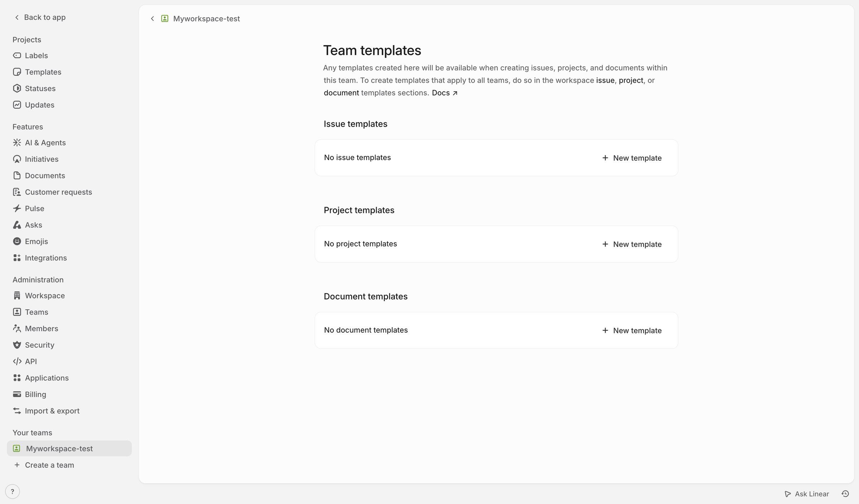Click the AI & Agents sparkle icon
Viewport: 859px width, 504px height.
(17, 143)
